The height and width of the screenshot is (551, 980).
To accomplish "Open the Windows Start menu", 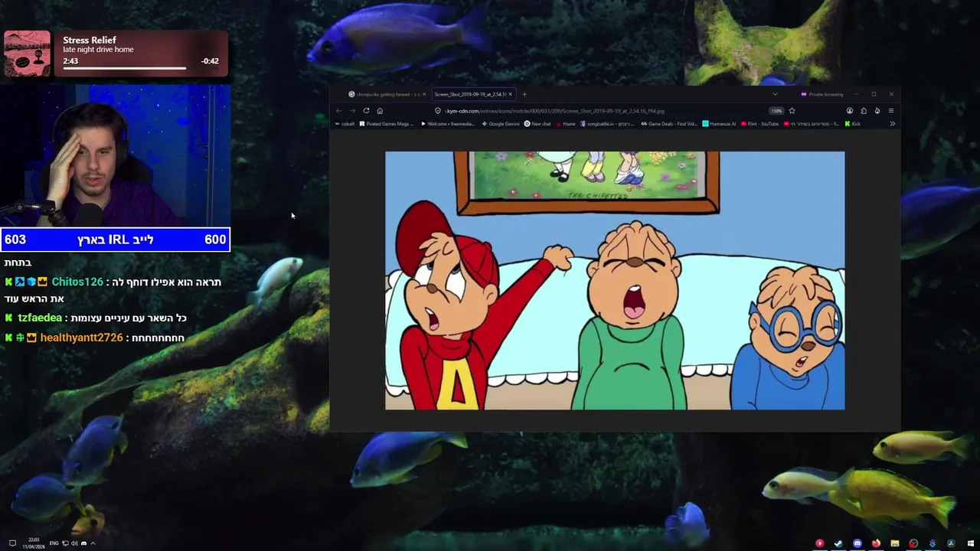I will 971,543.
